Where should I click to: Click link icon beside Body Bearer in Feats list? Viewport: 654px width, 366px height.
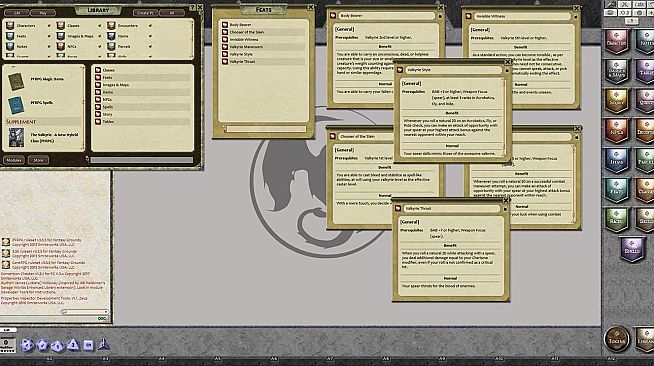[225, 25]
